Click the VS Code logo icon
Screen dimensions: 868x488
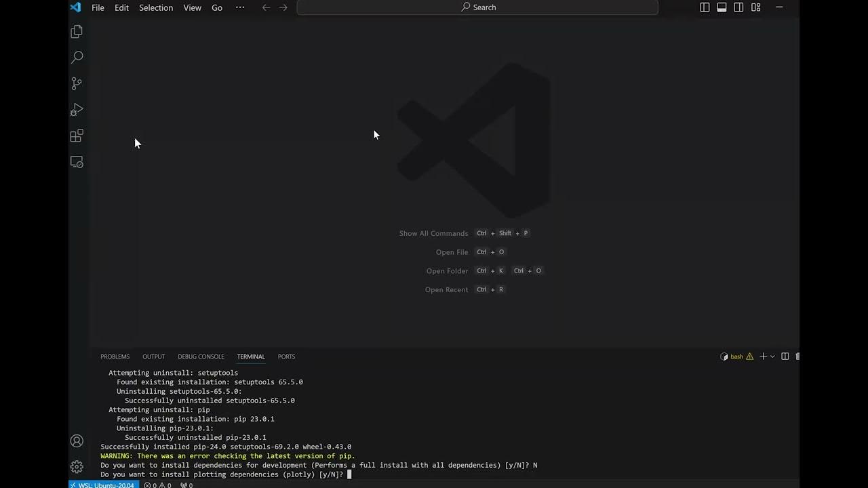(x=75, y=7)
